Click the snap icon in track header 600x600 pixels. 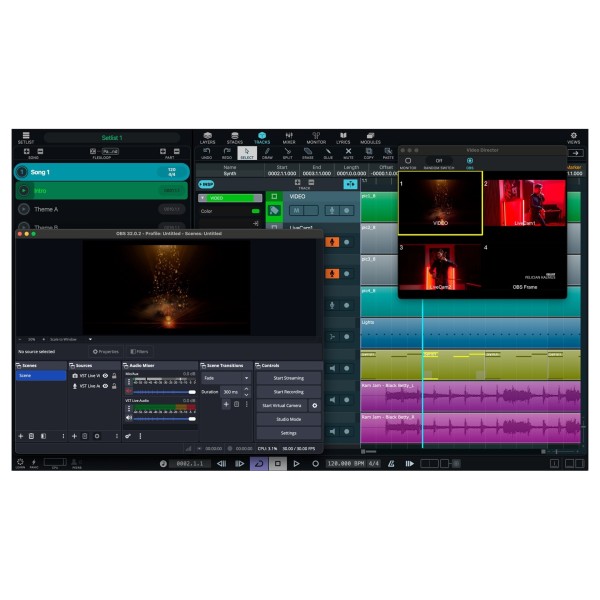(x=350, y=184)
